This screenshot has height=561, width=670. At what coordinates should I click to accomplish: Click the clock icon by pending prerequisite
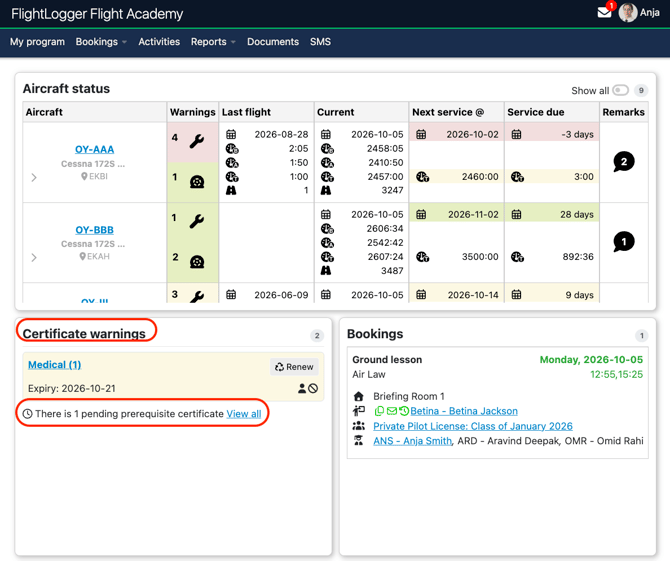pyautogui.click(x=27, y=414)
